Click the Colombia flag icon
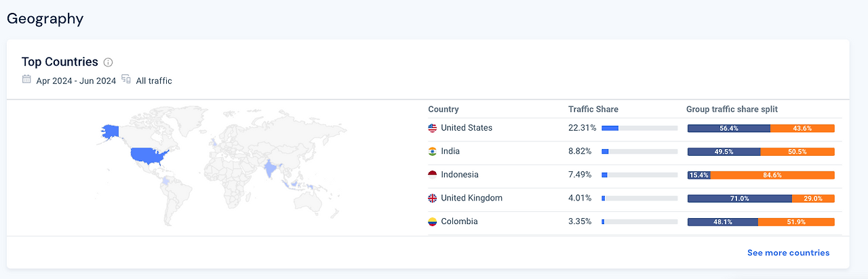The height and width of the screenshot is (279, 868). click(x=433, y=221)
